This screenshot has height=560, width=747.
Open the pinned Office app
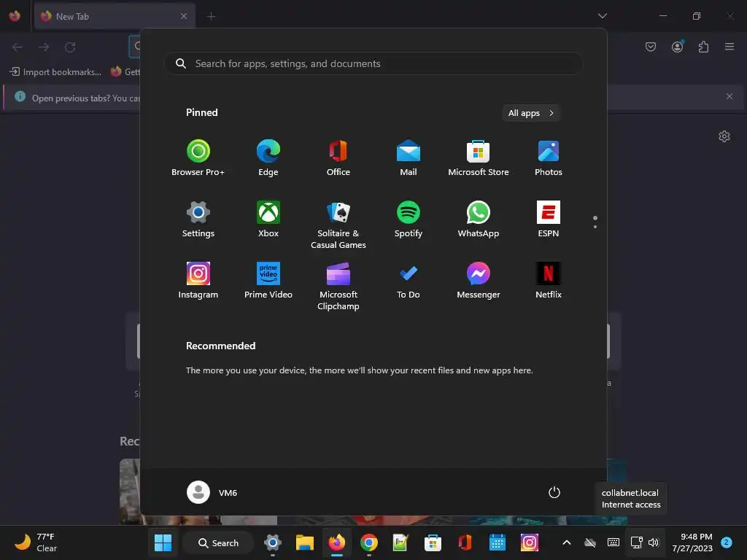tap(338, 158)
